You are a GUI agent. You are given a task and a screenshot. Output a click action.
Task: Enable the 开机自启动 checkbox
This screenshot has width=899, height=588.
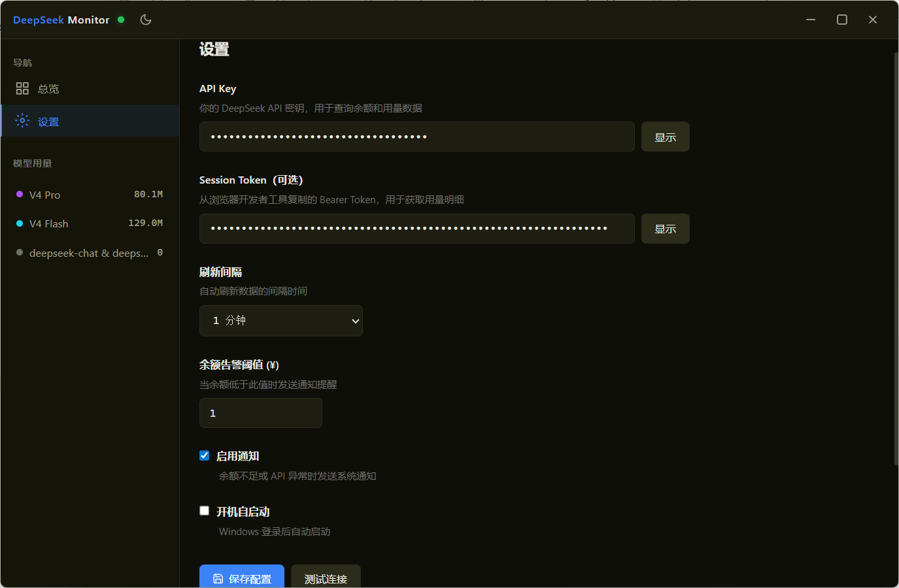205,511
